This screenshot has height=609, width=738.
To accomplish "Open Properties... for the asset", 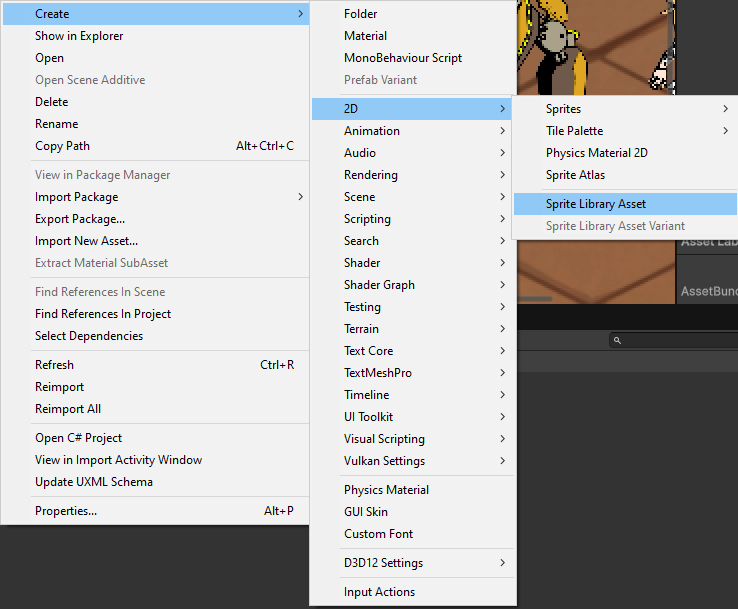I will (66, 511).
